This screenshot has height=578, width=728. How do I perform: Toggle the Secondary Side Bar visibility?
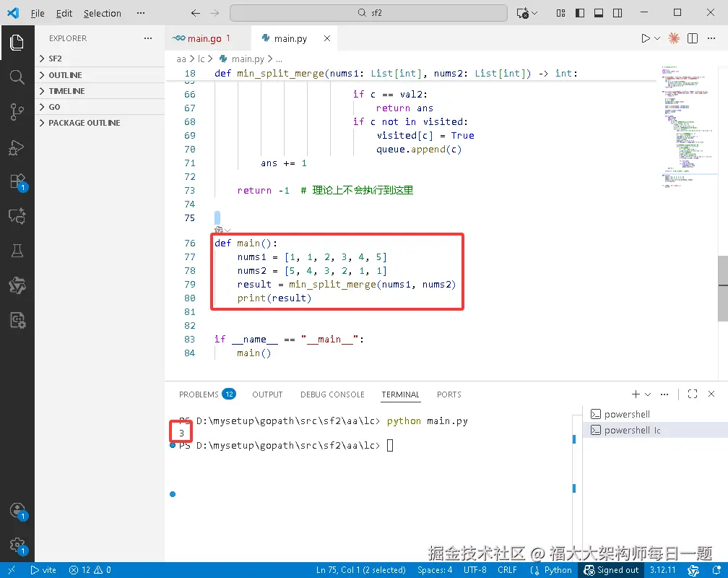tap(617, 13)
